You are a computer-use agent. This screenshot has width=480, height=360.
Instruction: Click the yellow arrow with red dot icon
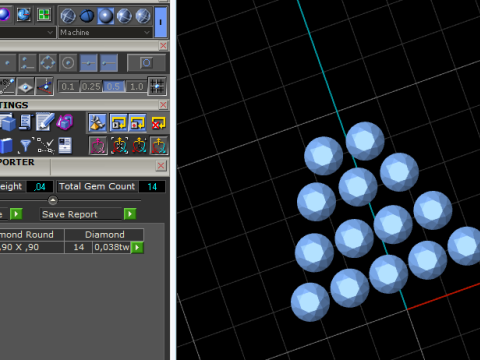138,122
